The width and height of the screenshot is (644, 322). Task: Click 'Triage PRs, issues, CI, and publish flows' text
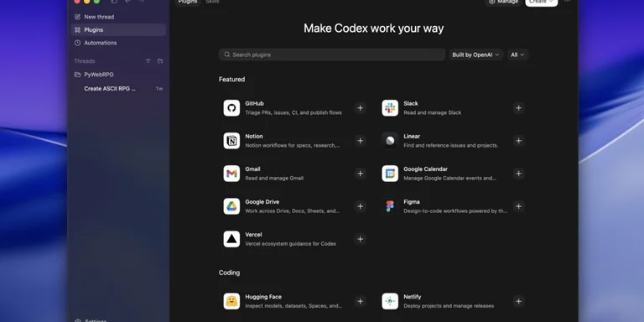point(293,112)
